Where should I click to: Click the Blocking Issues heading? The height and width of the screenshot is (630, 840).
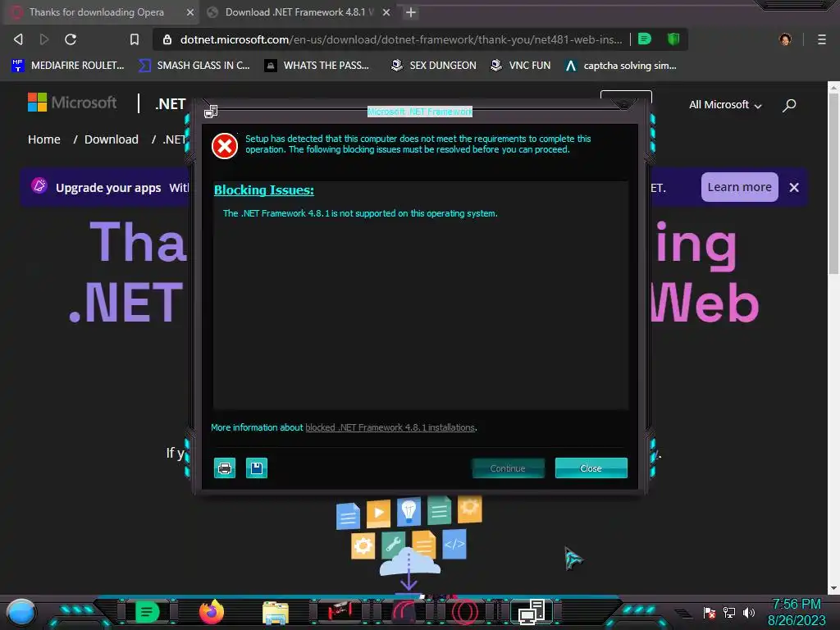[x=263, y=189]
